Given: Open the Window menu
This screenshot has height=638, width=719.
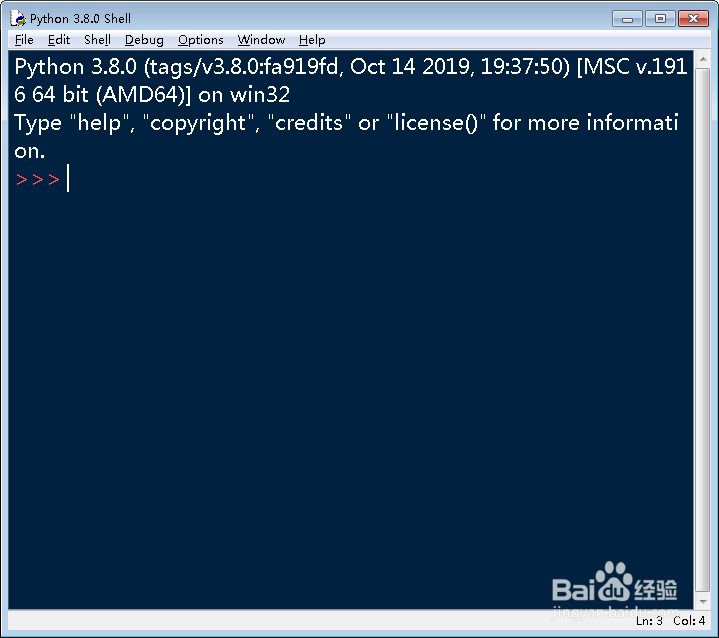Looking at the screenshot, I should (261, 40).
